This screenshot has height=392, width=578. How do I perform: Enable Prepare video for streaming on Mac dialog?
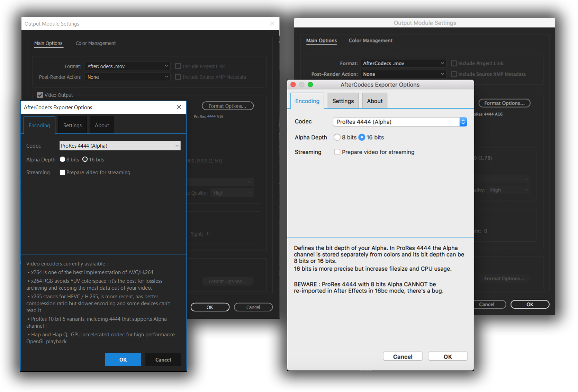click(x=337, y=152)
